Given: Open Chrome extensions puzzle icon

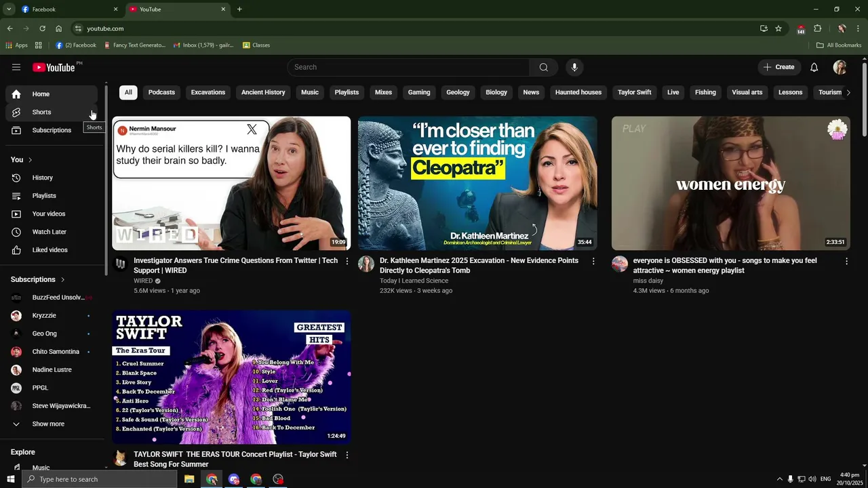Looking at the screenshot, I should pos(818,28).
